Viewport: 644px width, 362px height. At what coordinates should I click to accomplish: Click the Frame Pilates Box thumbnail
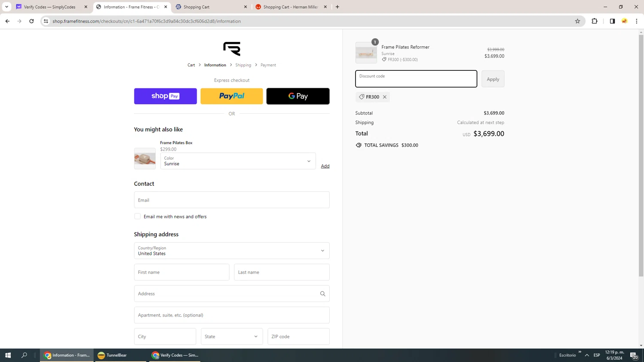(x=145, y=159)
